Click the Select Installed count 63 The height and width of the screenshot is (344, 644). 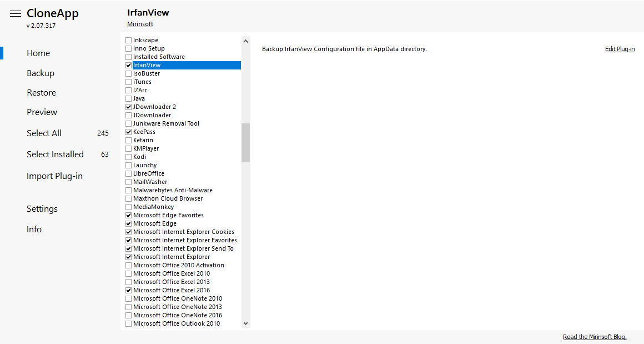coord(105,154)
